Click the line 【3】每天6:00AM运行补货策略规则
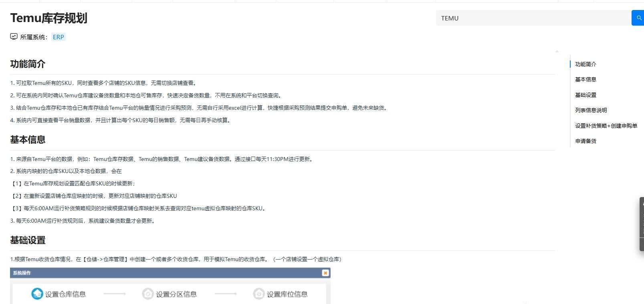The height and width of the screenshot is (304, 644). pyautogui.click(x=139, y=208)
